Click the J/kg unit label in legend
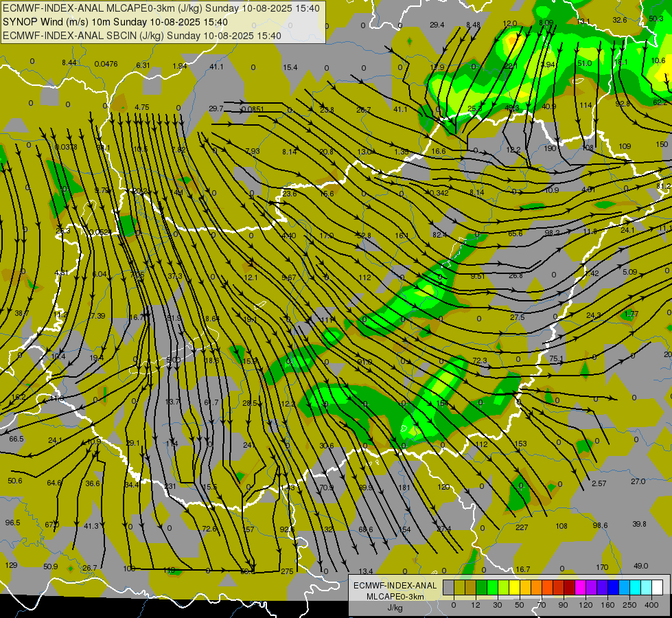This screenshot has width=672, height=618. click(x=395, y=608)
